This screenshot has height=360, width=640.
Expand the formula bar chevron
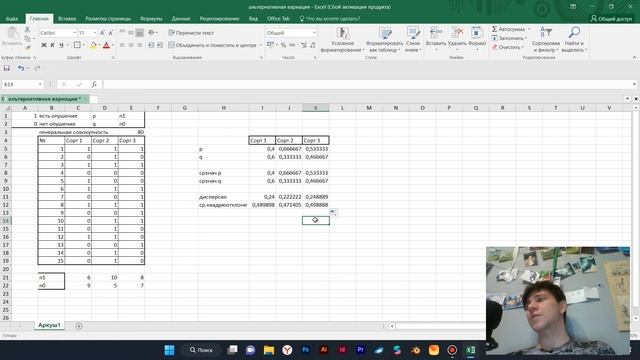634,84
